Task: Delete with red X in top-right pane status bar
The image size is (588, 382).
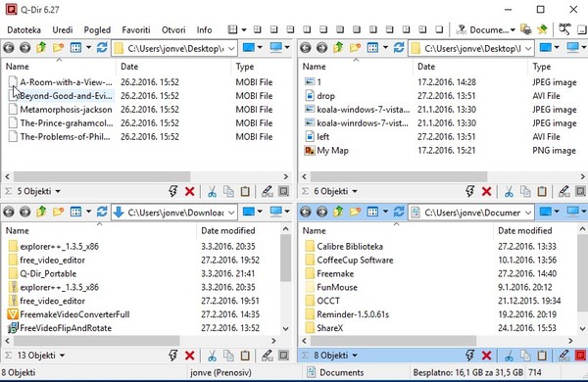Action: 486,192
